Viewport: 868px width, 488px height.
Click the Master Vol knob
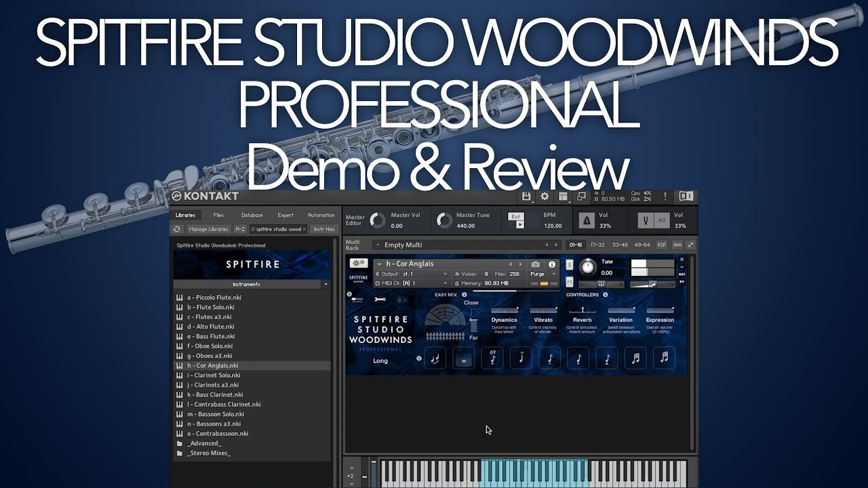(x=378, y=220)
